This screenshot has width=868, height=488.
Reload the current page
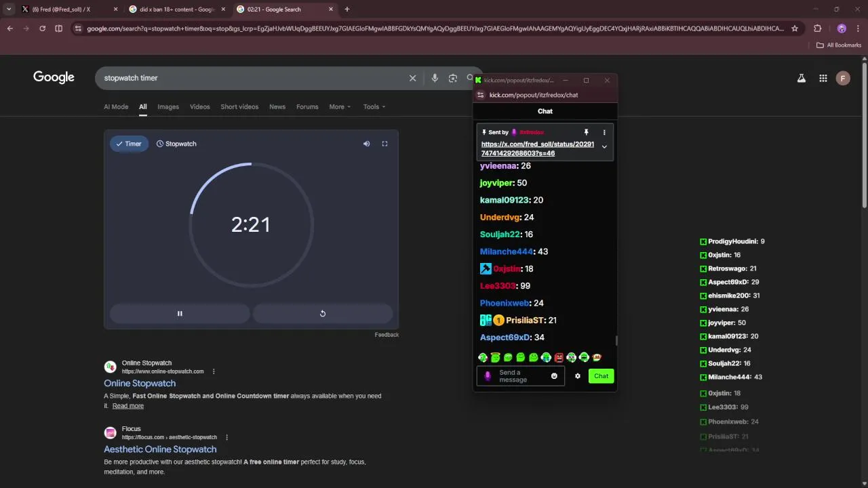pyautogui.click(x=42, y=28)
